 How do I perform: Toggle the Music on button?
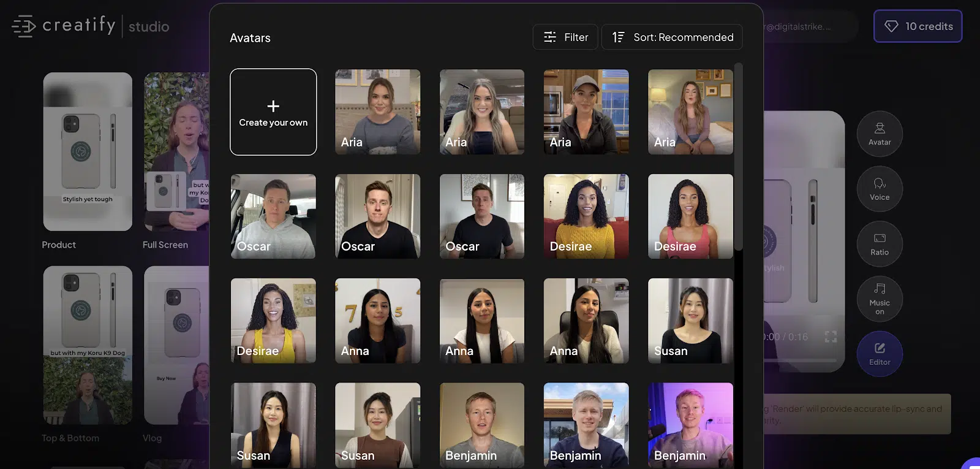coord(880,299)
